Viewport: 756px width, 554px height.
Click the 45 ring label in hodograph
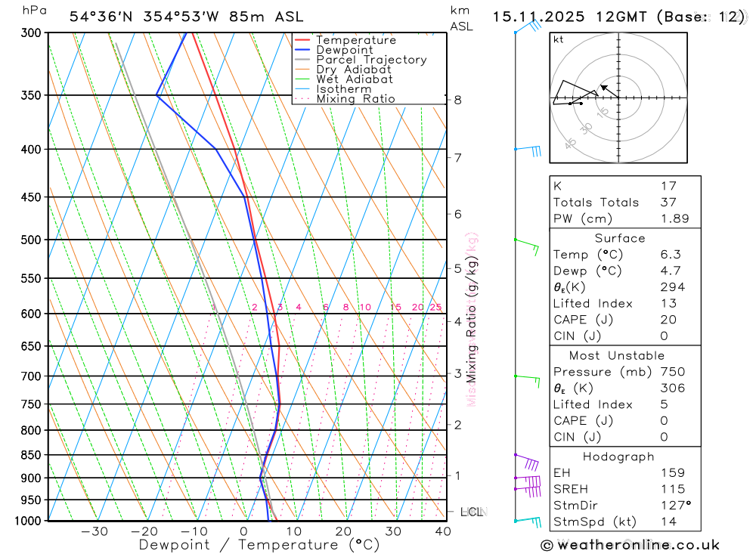click(x=571, y=143)
